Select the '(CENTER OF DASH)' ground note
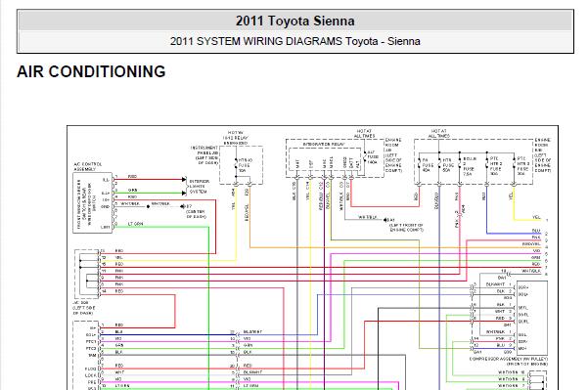588x390 pixels. tap(196, 214)
